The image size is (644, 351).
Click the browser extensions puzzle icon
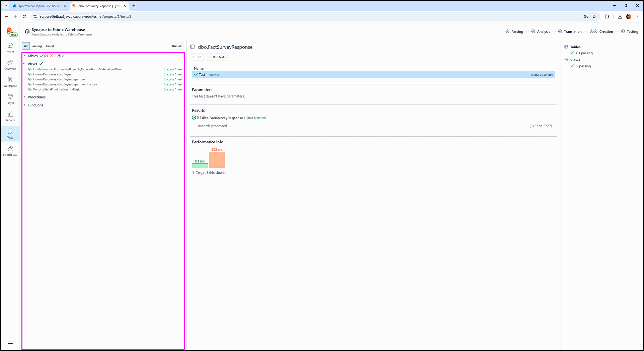pyautogui.click(x=607, y=16)
